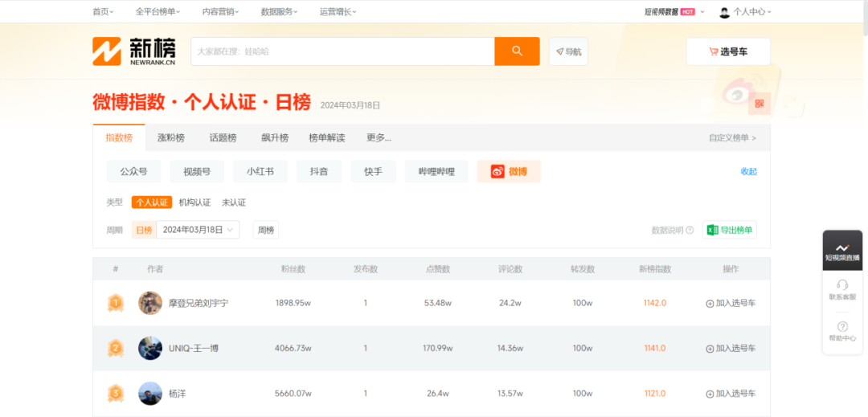Add UNIQ-王一博 to 选号车
Image resolution: width=868 pixels, height=417 pixels.
click(731, 349)
